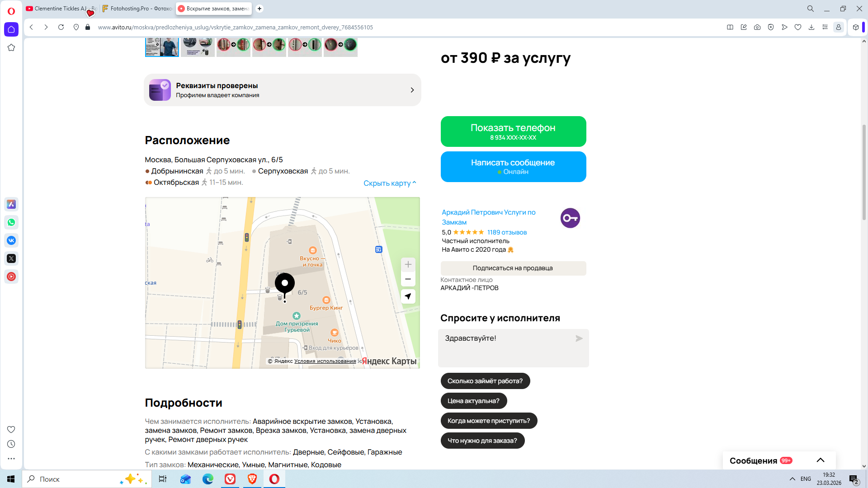Open browser downloads icon
Viewport: 868px width, 488px height.
tap(811, 27)
